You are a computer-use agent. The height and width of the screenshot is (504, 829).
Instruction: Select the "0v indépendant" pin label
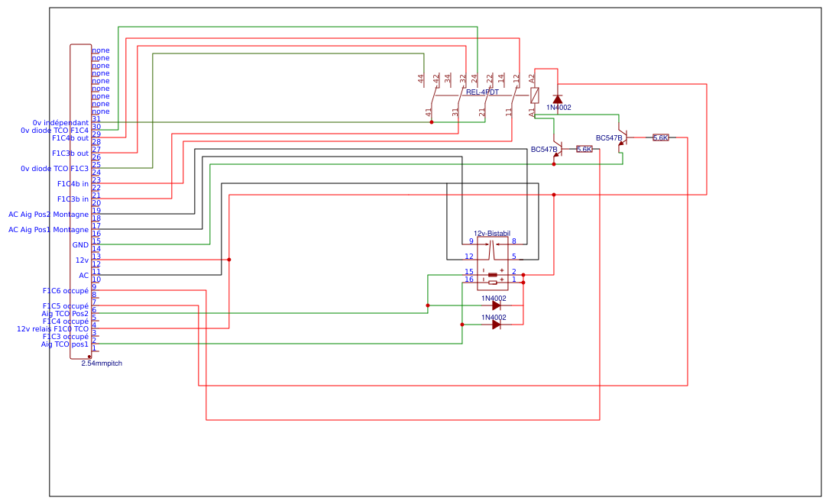point(61,123)
